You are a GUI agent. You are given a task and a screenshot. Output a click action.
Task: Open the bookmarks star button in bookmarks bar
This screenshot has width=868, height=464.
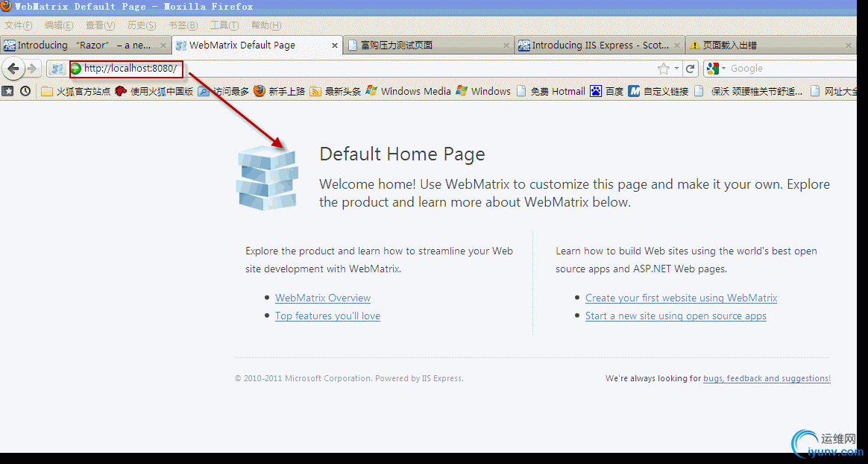tap(7, 91)
